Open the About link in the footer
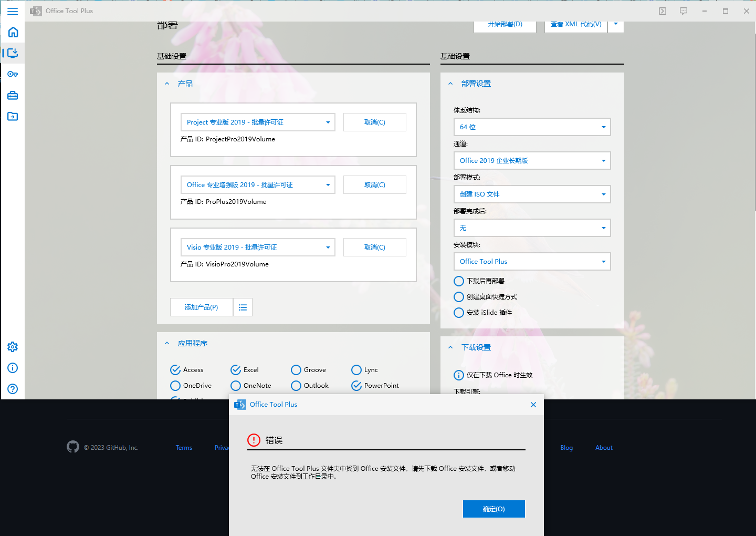 pyautogui.click(x=604, y=447)
